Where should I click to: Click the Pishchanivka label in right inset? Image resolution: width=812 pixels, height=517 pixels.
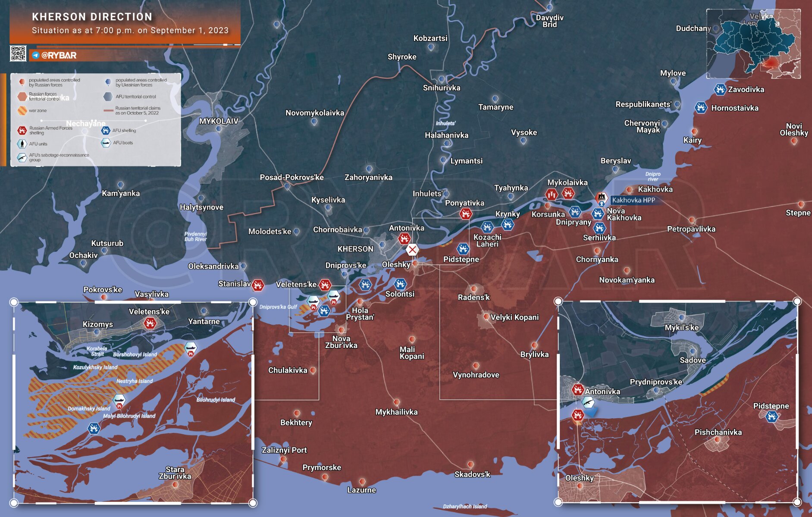point(718,432)
